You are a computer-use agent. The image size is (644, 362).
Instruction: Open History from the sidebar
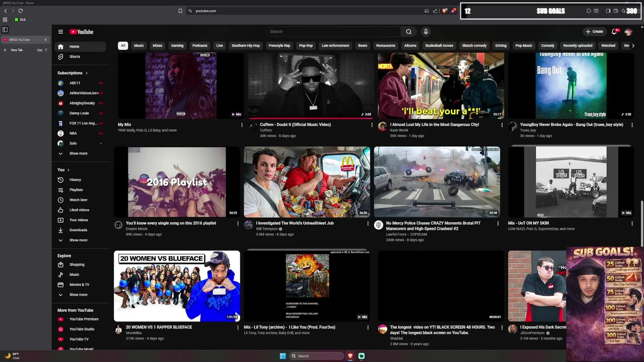pos(80,179)
